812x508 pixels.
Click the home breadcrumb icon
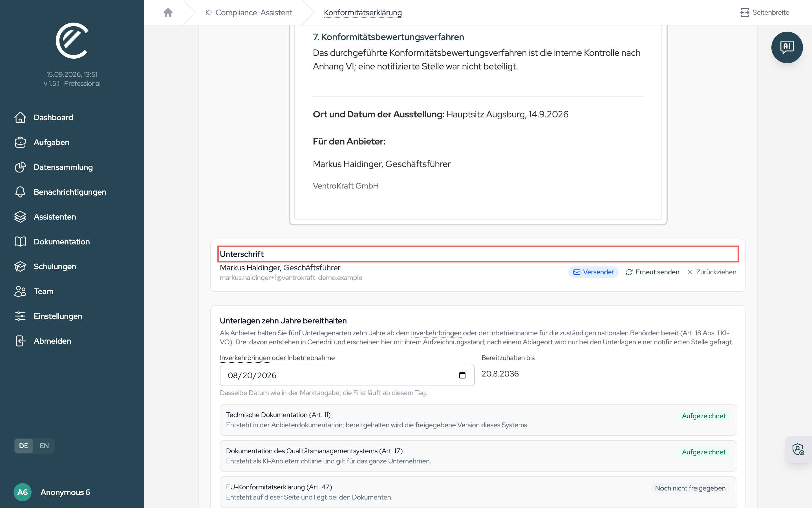pyautogui.click(x=168, y=12)
